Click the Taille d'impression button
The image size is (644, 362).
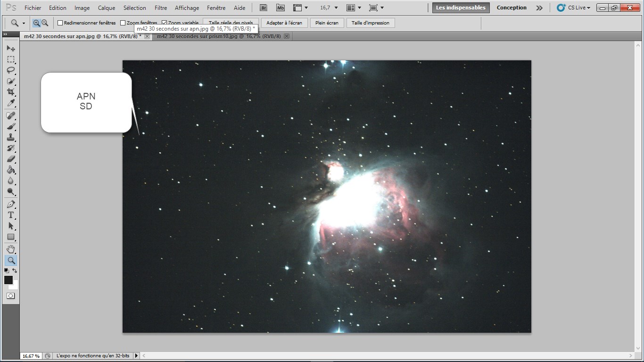[x=371, y=23]
